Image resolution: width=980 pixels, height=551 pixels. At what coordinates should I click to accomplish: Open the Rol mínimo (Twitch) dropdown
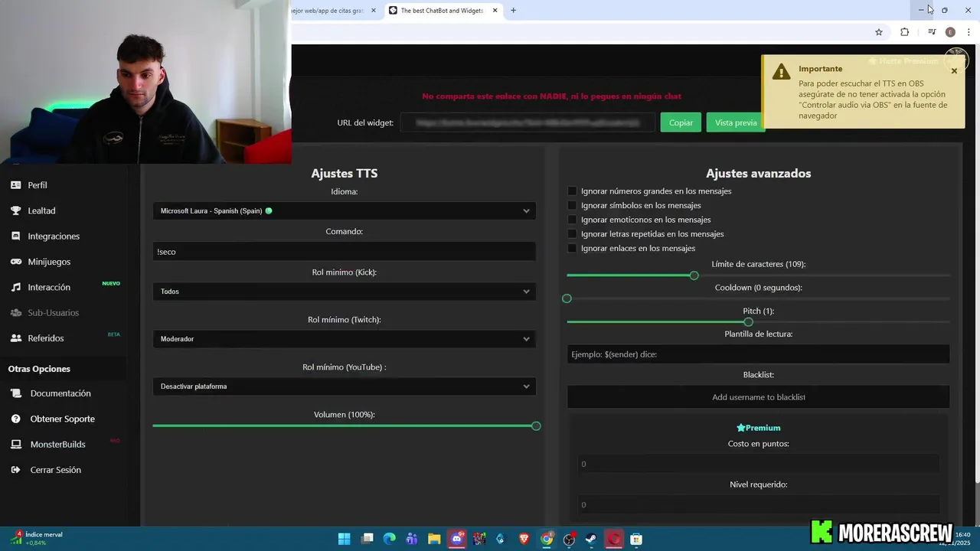[345, 339]
